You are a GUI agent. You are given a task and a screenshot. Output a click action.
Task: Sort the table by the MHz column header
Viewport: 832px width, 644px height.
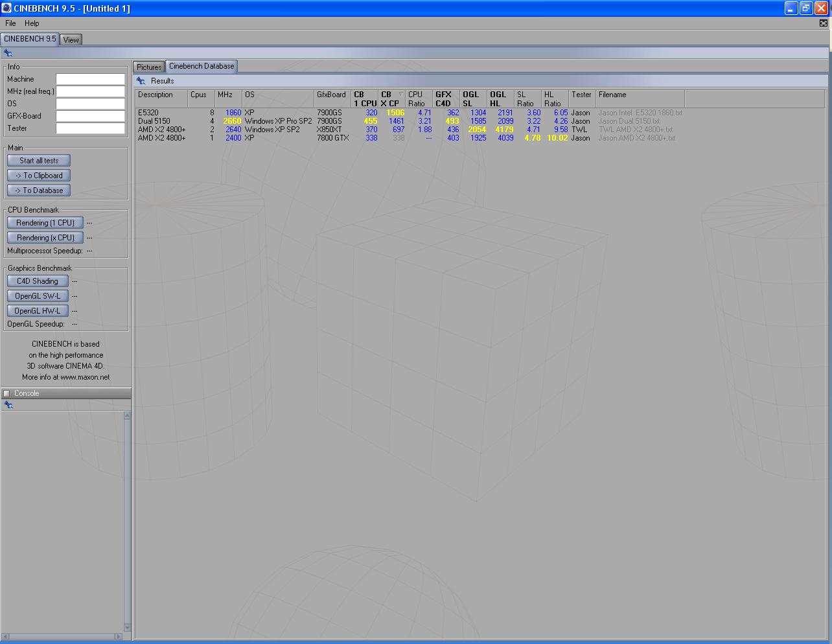(229, 98)
